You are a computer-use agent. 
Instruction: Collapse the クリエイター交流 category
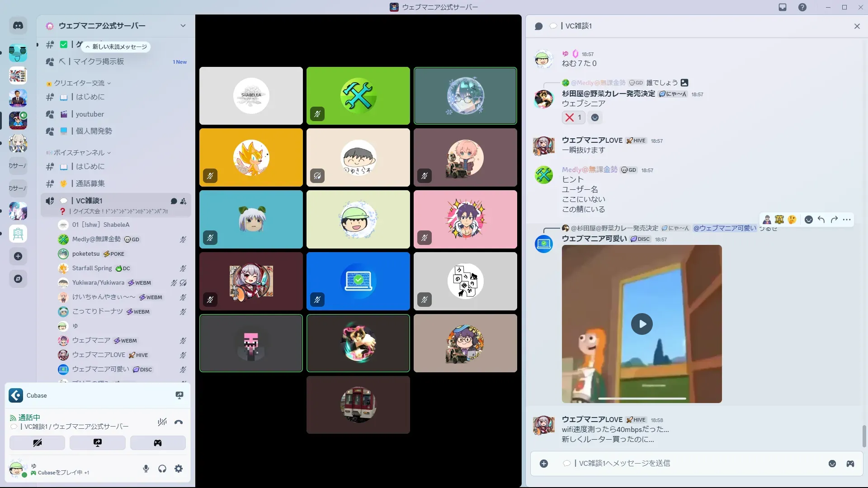coord(80,83)
